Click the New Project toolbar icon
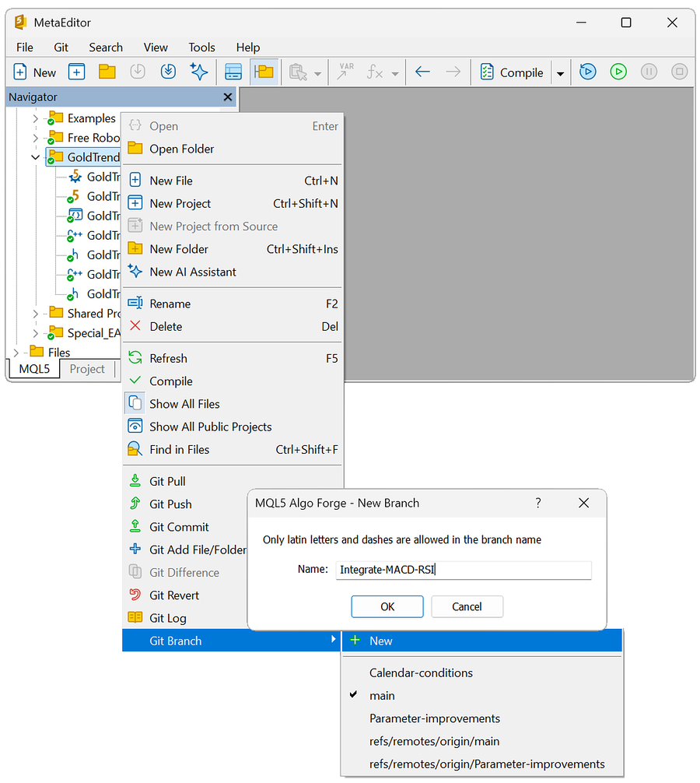 click(x=76, y=72)
